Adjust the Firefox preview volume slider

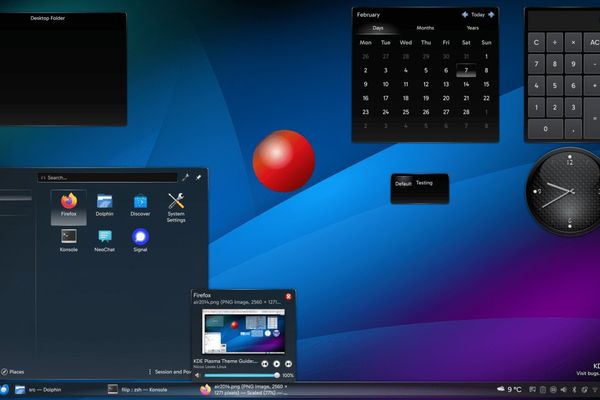(x=241, y=376)
